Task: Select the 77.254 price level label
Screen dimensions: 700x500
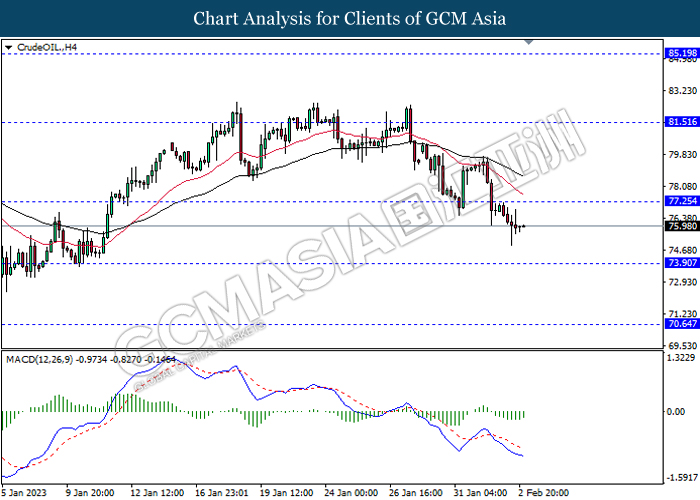Action: click(682, 201)
